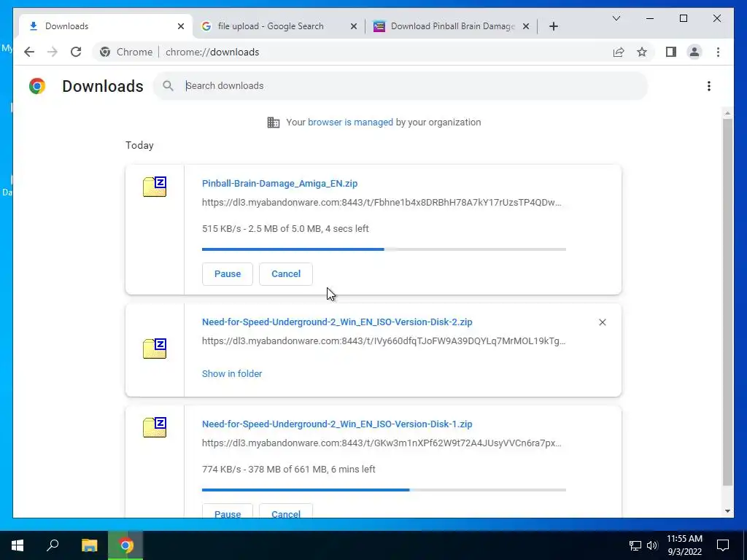Screen dimensions: 747x560
Task: Click the Chrome site info chip in address bar
Action: pyautogui.click(x=126, y=52)
